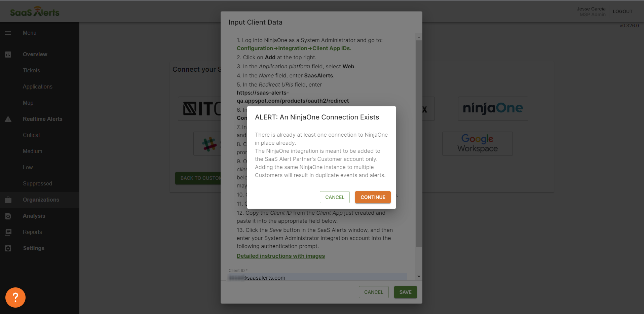Viewport: 644px width, 314px height.
Task: Click the Analysis magnifier icon
Action: click(x=8, y=216)
